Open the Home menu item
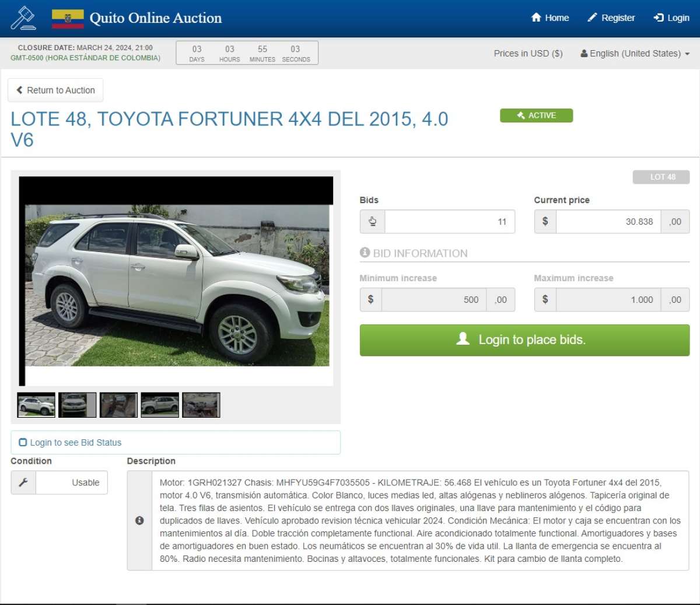 click(x=550, y=18)
